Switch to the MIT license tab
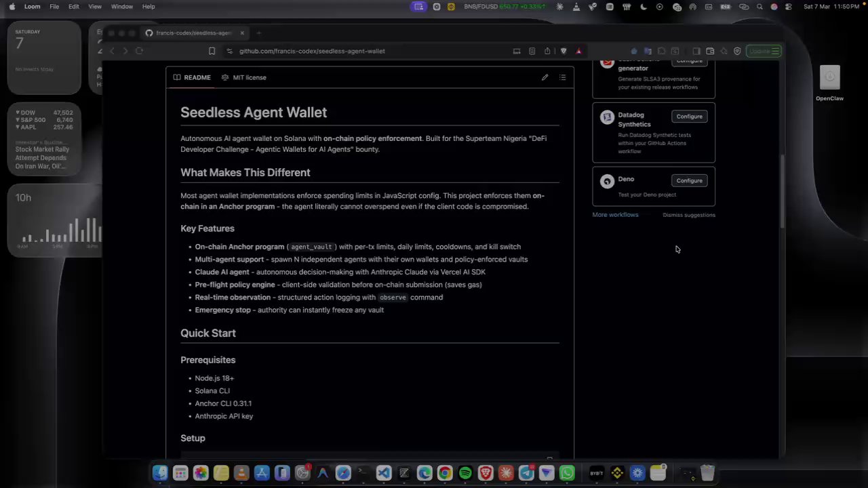This screenshot has width=868, height=488. click(243, 77)
